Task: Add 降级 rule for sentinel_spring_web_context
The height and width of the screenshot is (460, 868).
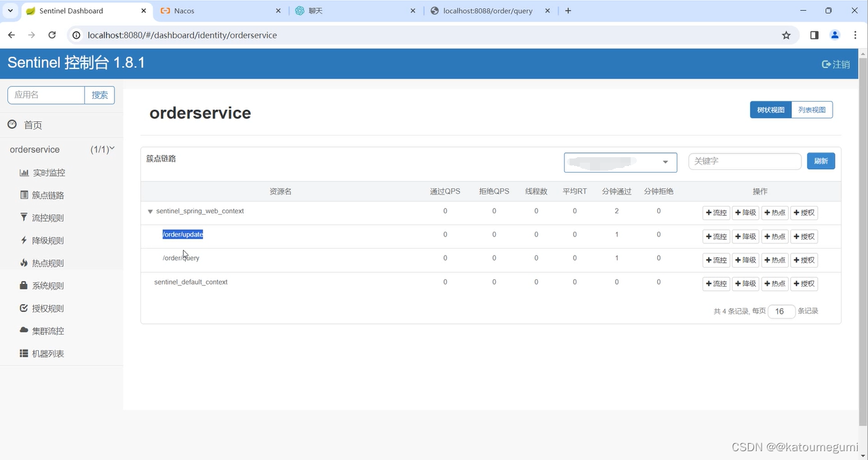Action: (745, 213)
